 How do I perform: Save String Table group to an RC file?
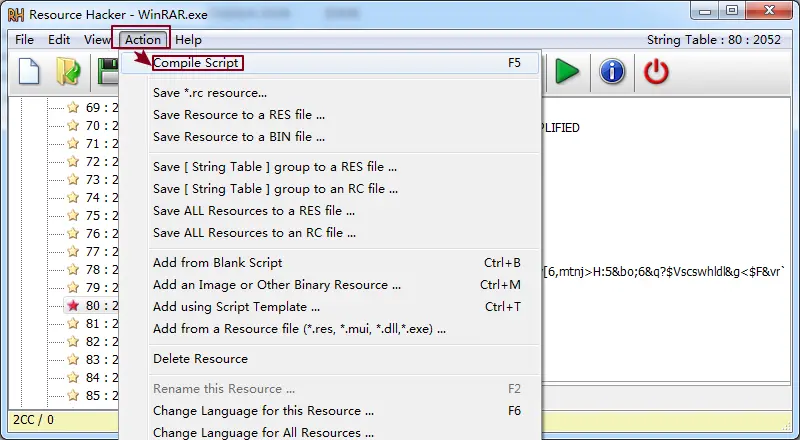(x=330, y=189)
